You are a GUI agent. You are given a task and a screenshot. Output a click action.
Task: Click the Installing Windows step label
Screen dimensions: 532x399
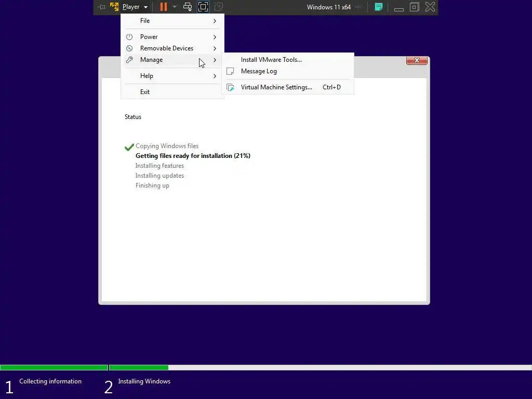click(x=144, y=381)
